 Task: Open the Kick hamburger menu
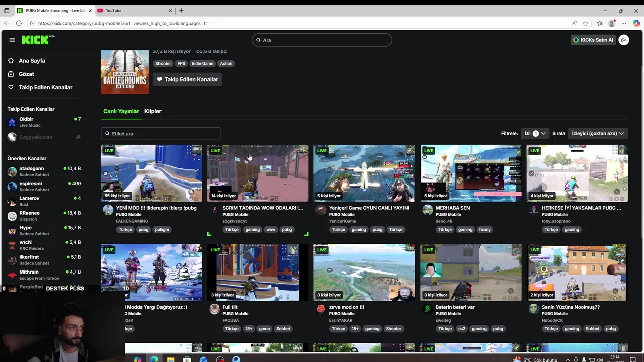pos(12,40)
